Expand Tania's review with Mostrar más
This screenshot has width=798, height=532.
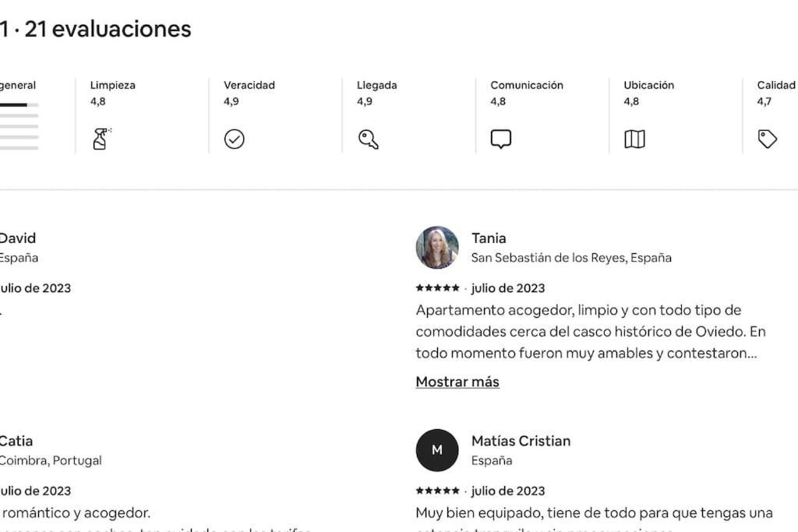click(457, 382)
